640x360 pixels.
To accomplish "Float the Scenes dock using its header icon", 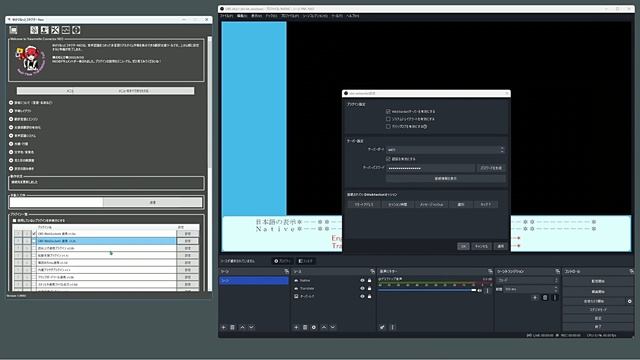I will point(287,271).
